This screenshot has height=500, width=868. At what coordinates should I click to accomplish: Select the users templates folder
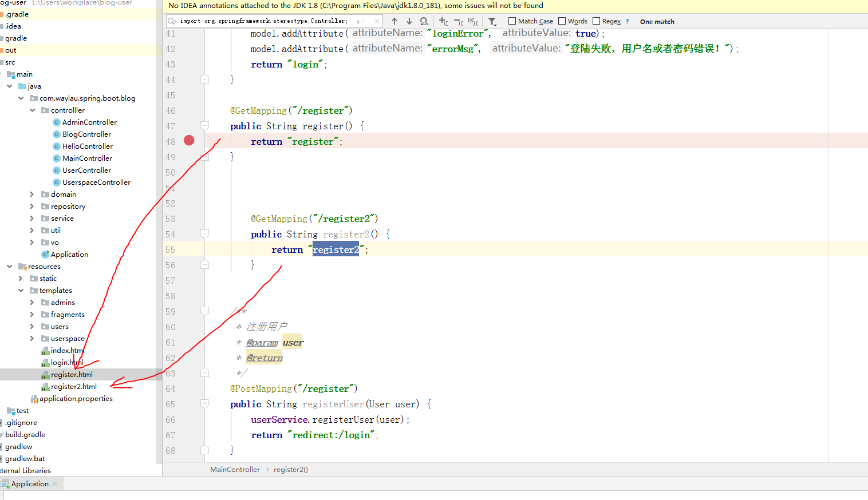60,327
